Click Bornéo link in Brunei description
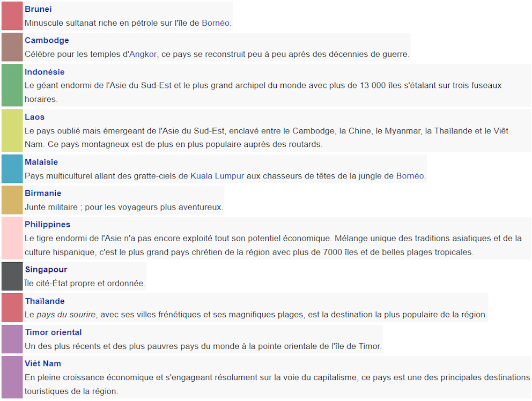 tap(216, 23)
